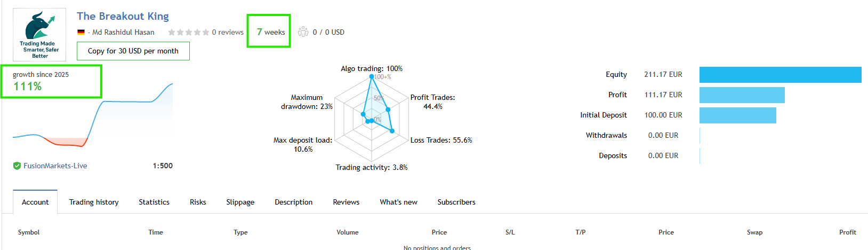Select the Risks tab
This screenshot has width=868, height=250.
click(x=198, y=202)
